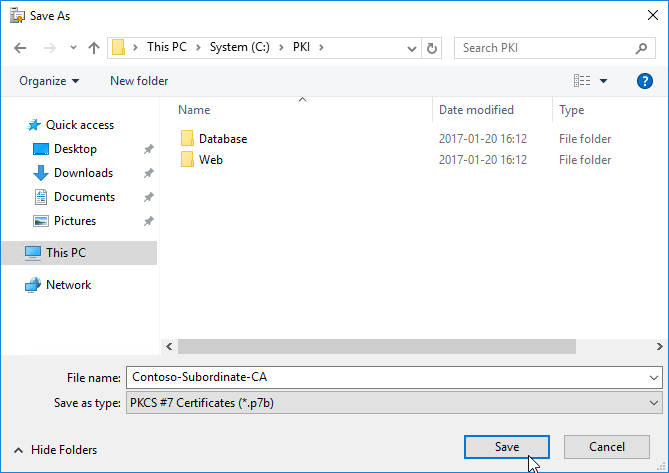Create a New folder
The image size is (669, 473).
[139, 81]
